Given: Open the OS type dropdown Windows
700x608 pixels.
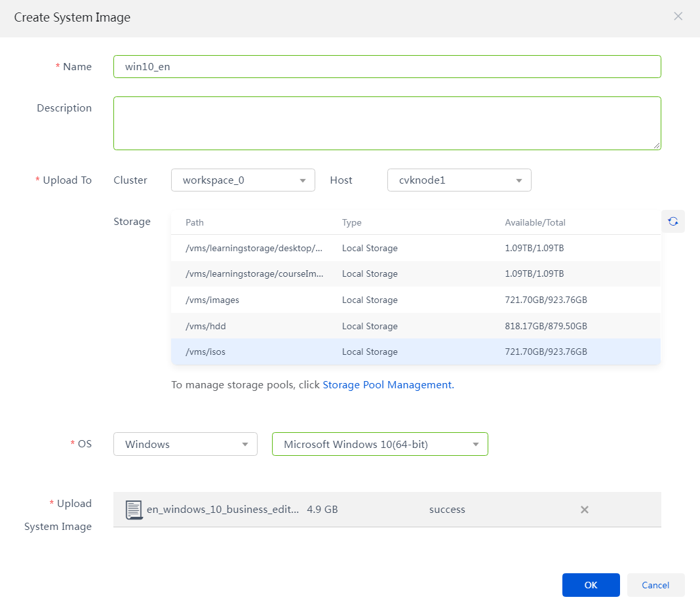Looking at the screenshot, I should (185, 444).
